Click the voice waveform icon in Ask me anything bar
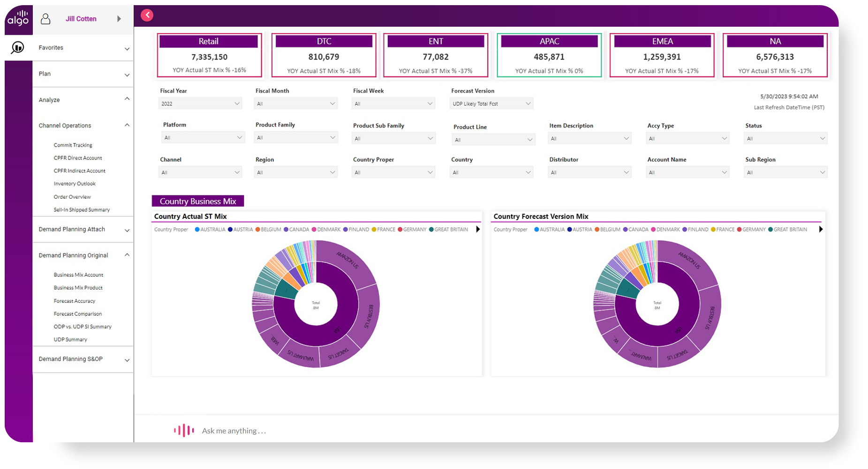 pyautogui.click(x=184, y=430)
